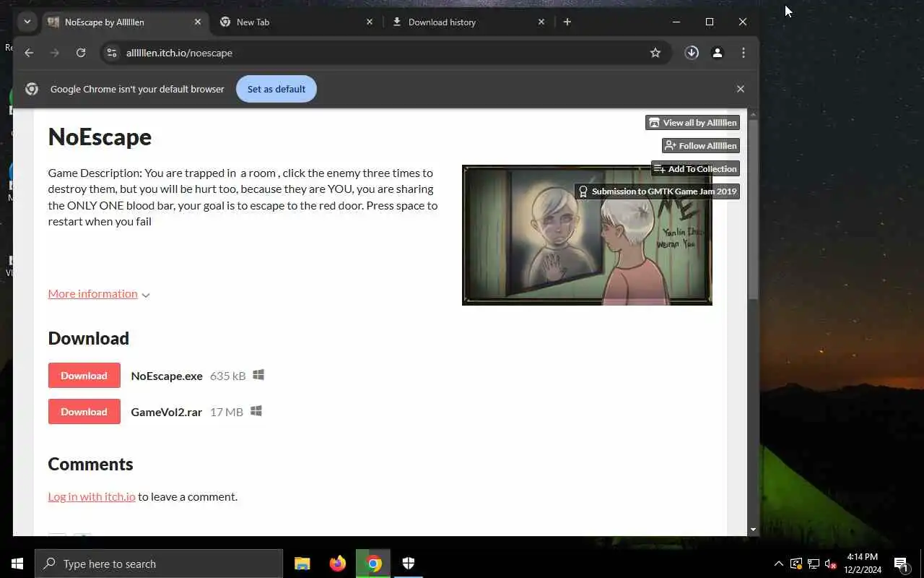This screenshot has height=578, width=924.
Task: Click the Log in with itch.io link
Action: tap(92, 496)
